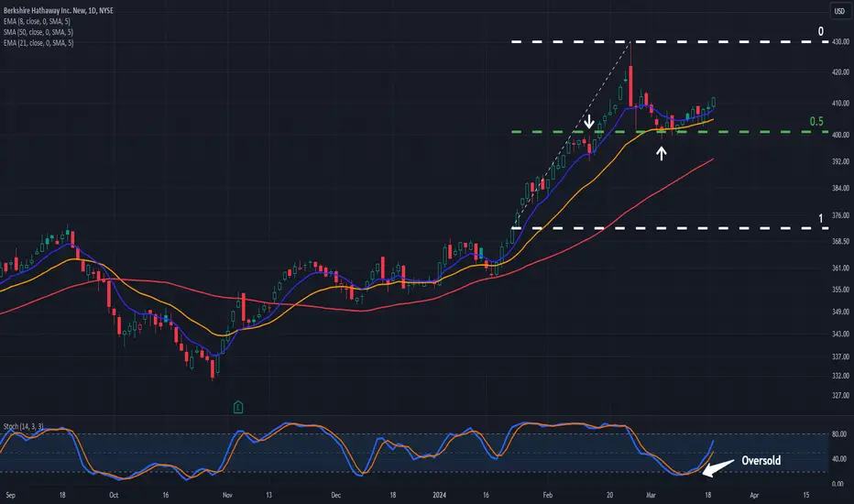Click the 361.00 price axis label
The image size is (854, 504).
point(840,268)
